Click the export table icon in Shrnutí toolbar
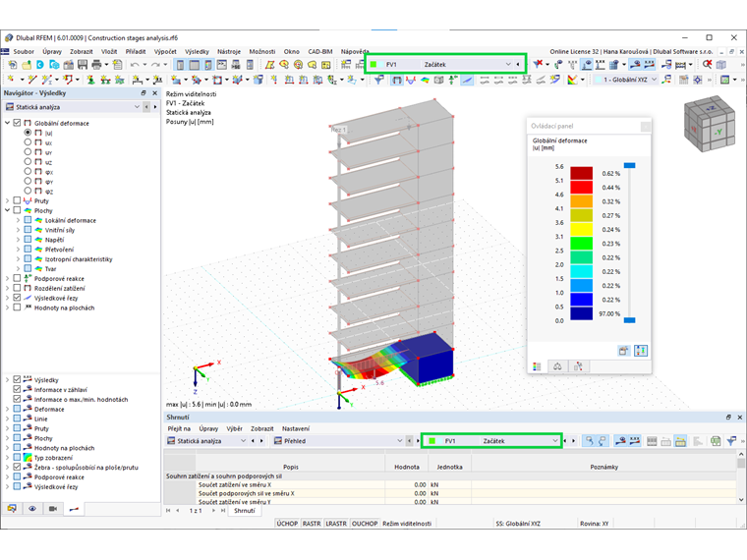Viewport: 747px width, 560px height. click(x=716, y=441)
